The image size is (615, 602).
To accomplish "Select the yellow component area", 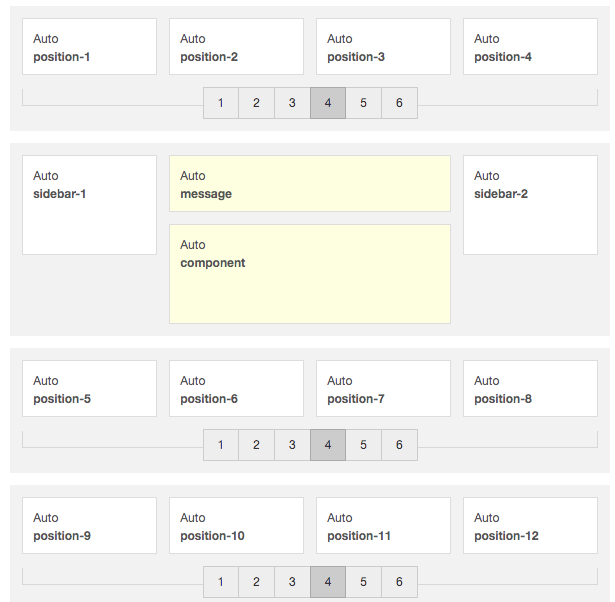I will click(310, 274).
